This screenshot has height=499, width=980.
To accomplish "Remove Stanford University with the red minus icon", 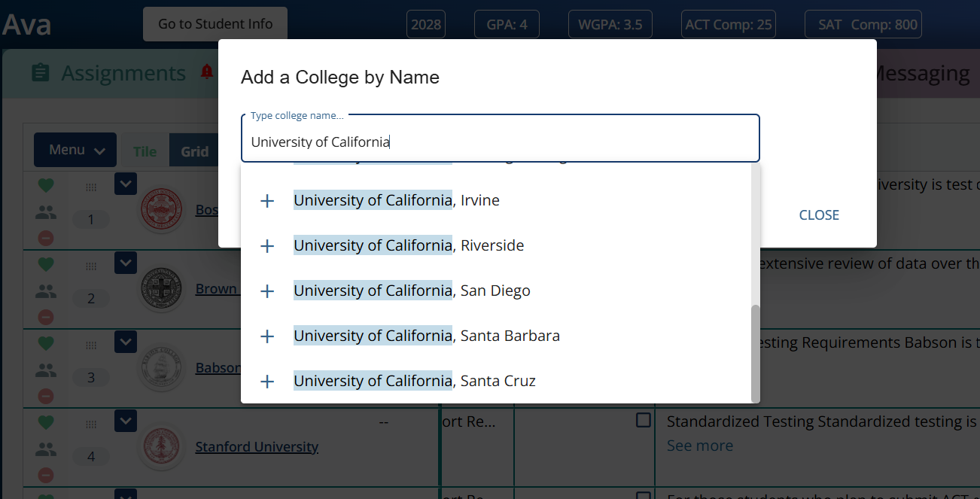I will pos(46,475).
